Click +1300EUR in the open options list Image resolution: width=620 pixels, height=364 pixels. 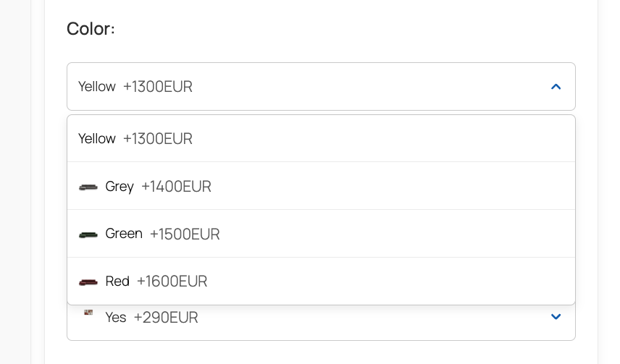point(157,138)
